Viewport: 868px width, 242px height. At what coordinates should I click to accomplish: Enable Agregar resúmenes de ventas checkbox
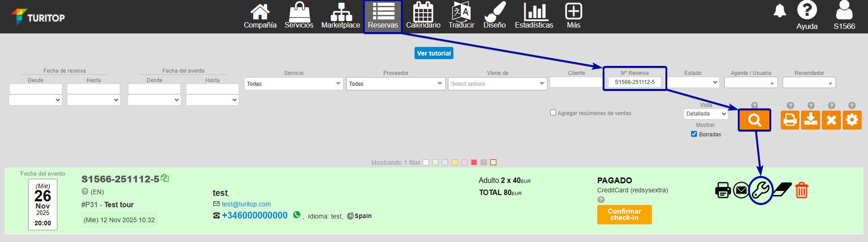click(x=553, y=112)
